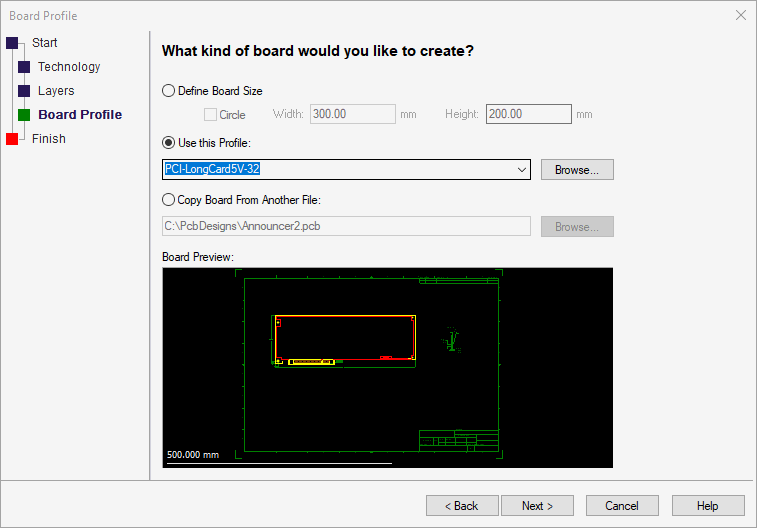Viewport: 757px width, 528px height.
Task: Close the Board Profile dialog
Action: click(x=740, y=15)
